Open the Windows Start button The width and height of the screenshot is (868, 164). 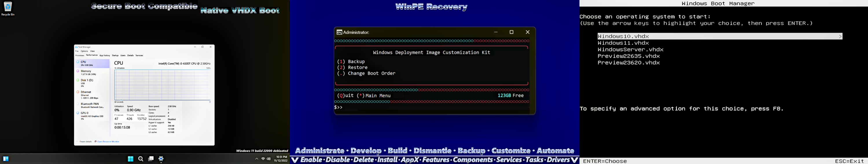pos(130,159)
